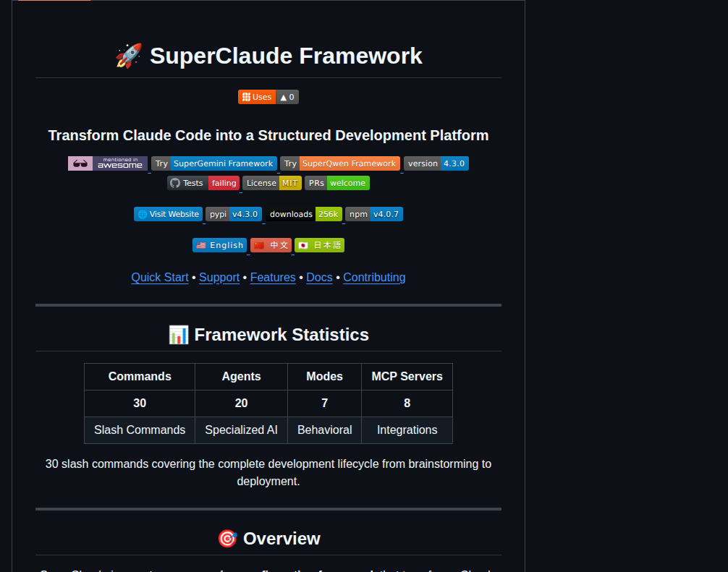Click the target emoji beside Overview
The image size is (728, 572).
click(x=227, y=539)
